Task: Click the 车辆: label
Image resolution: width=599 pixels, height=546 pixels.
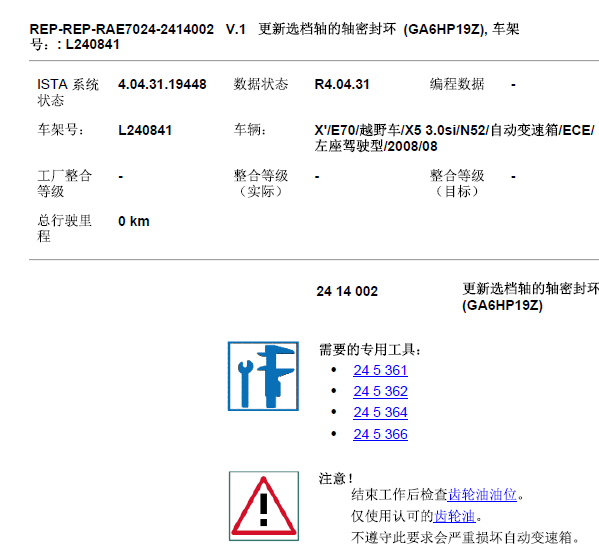Action: click(250, 130)
